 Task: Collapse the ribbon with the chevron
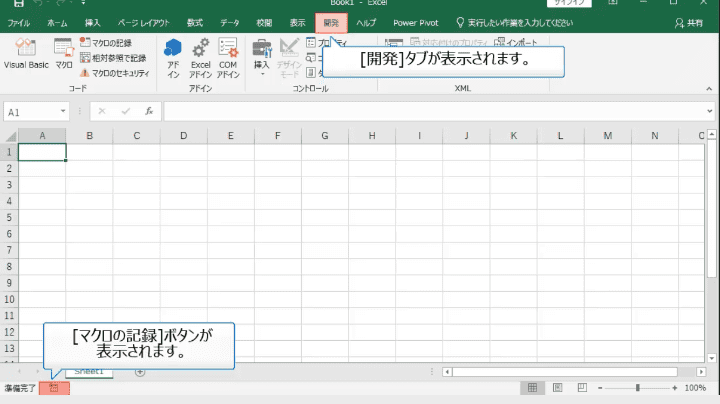(709, 89)
